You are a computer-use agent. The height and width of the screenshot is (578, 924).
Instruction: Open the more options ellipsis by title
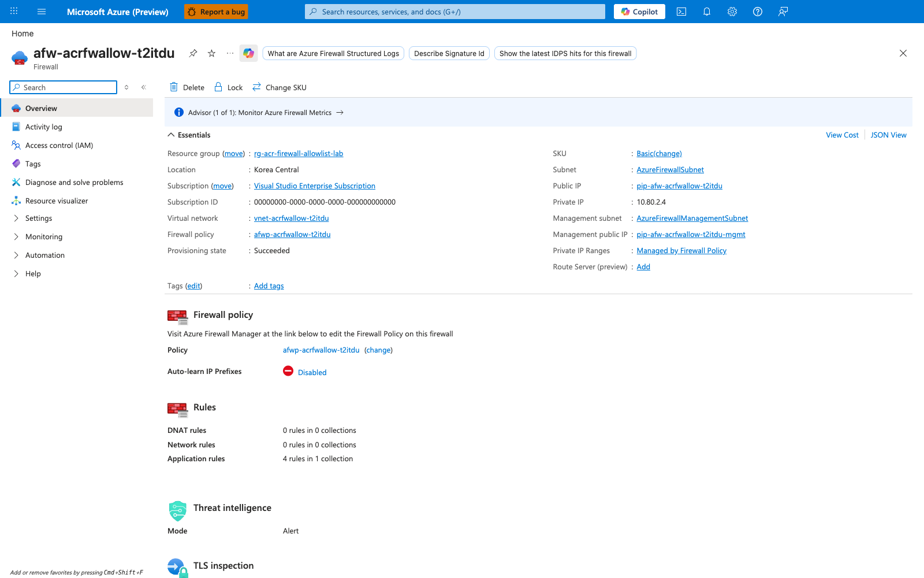230,53
